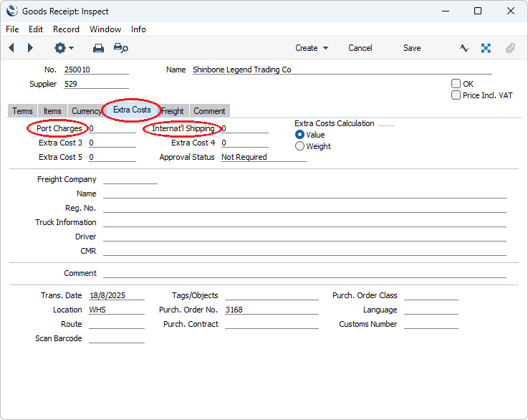Viewport: 528px width, 420px height.
Task: Click the Port Charges value field
Action: (112, 128)
